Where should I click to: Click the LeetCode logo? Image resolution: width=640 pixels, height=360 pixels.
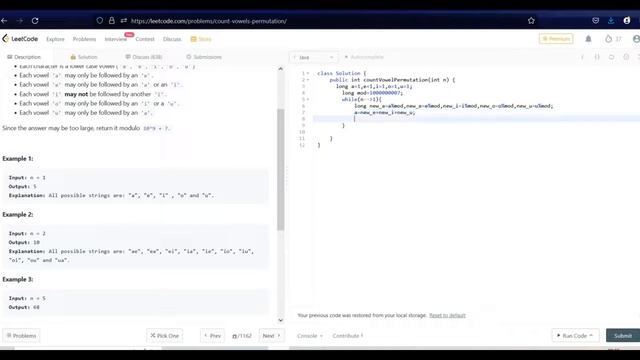(x=20, y=39)
